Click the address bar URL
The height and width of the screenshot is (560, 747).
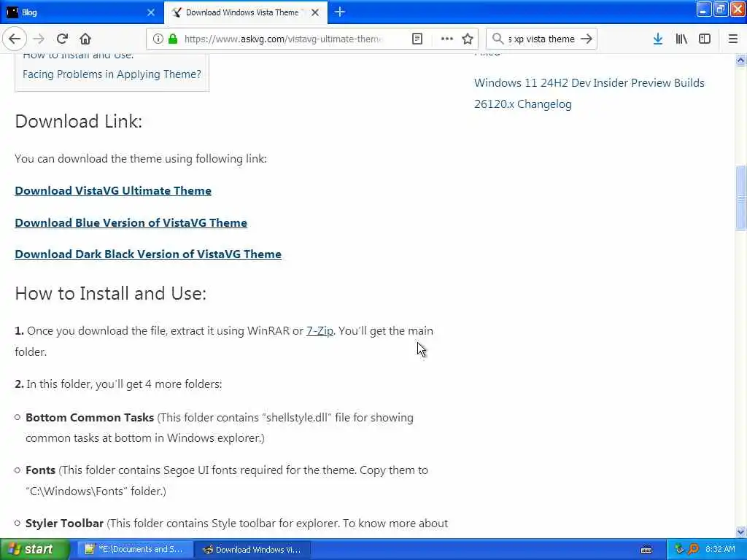(283, 39)
